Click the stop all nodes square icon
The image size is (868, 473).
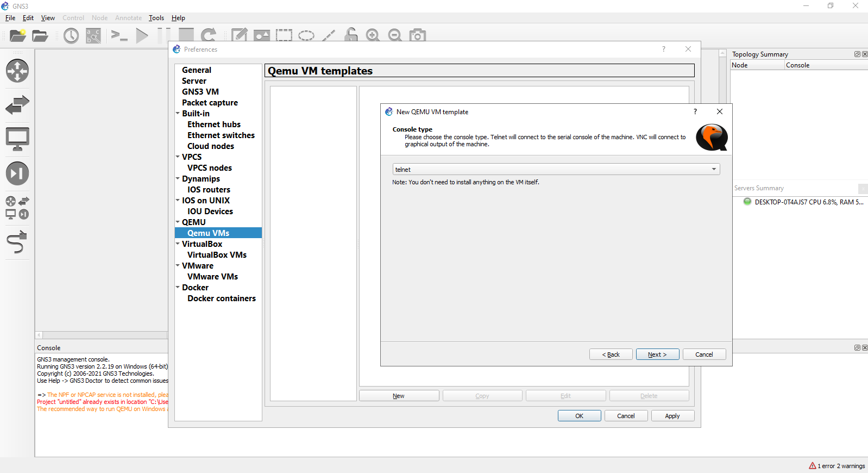pyautogui.click(x=186, y=35)
